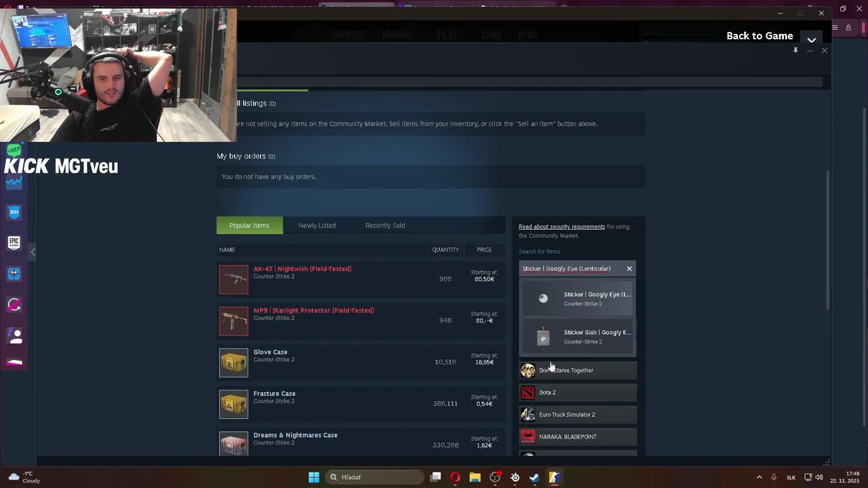Open the +REP sidebar icon

(14, 150)
